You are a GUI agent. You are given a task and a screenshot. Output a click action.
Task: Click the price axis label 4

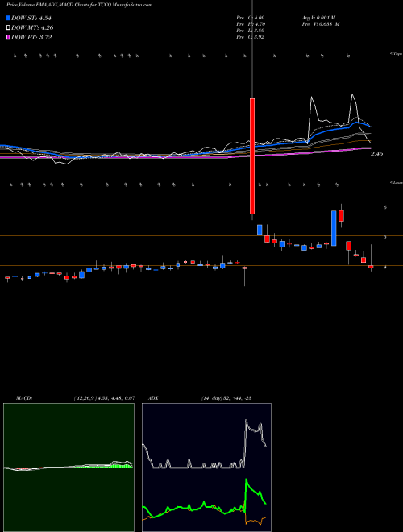(x=385, y=267)
